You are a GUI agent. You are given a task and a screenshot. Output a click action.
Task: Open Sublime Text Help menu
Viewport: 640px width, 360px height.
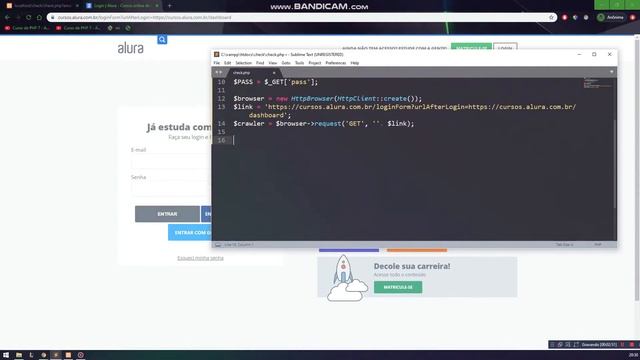[x=355, y=63]
